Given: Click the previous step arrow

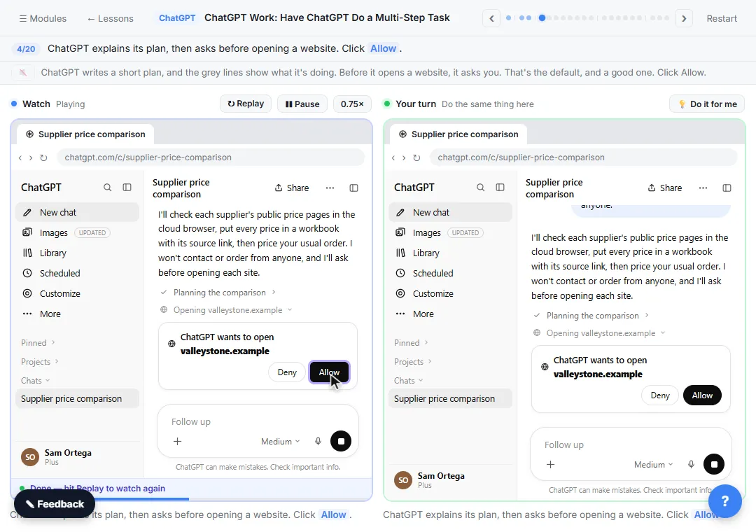Looking at the screenshot, I should (491, 18).
